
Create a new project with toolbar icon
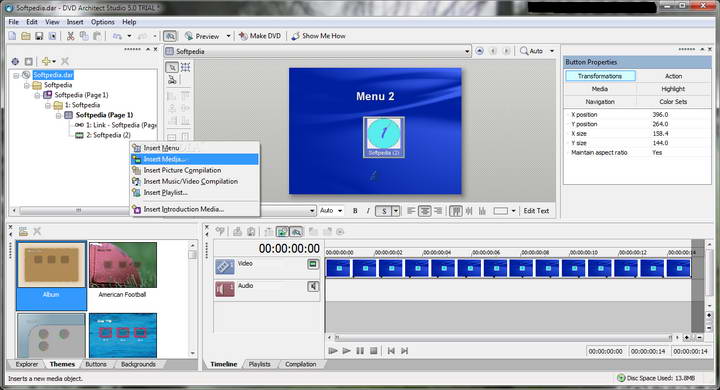pos(12,36)
